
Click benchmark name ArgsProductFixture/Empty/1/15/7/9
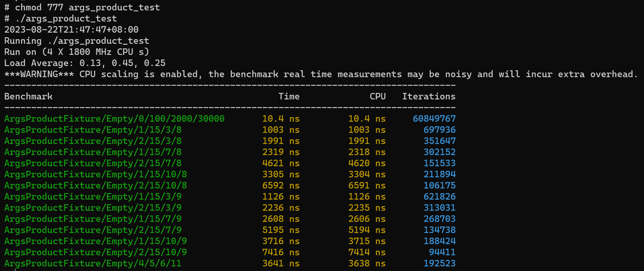pos(93,219)
